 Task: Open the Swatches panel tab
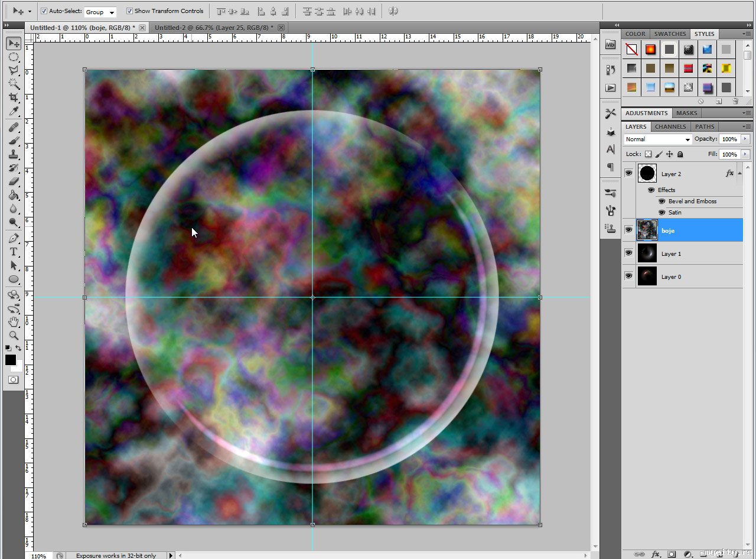tap(670, 34)
